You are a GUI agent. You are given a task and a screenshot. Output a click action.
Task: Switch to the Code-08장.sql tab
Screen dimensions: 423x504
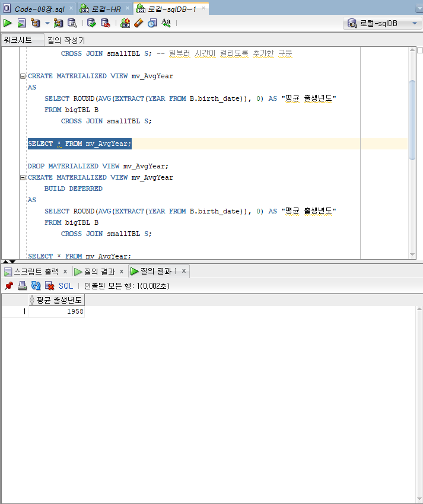40,9
